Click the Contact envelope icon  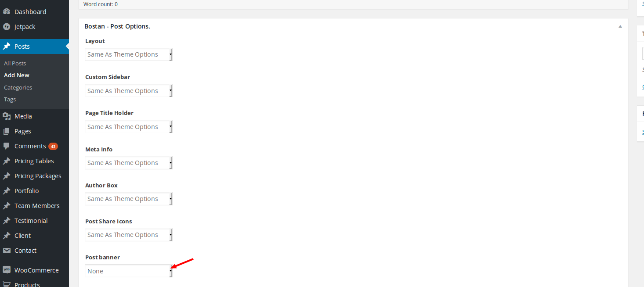(7, 251)
